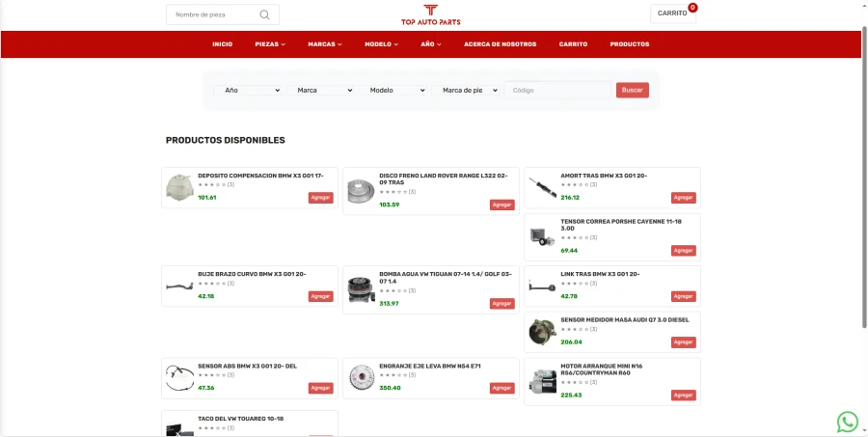868x437 pixels.
Task: Open ACERCA DE NOSOTROS page
Action: click(x=500, y=44)
